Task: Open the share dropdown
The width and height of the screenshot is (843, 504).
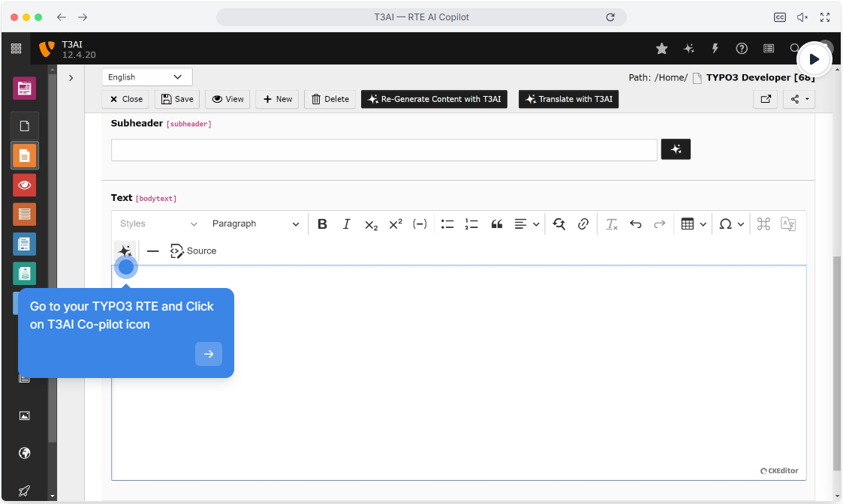Action: [799, 99]
